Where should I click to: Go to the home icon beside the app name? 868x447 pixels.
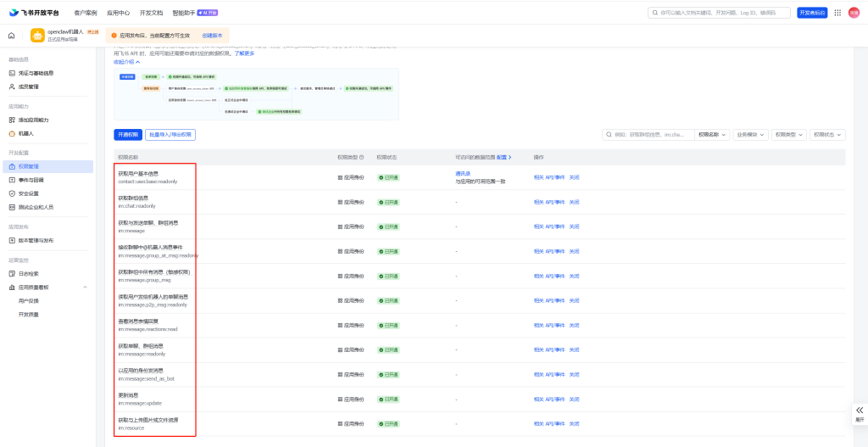point(12,36)
